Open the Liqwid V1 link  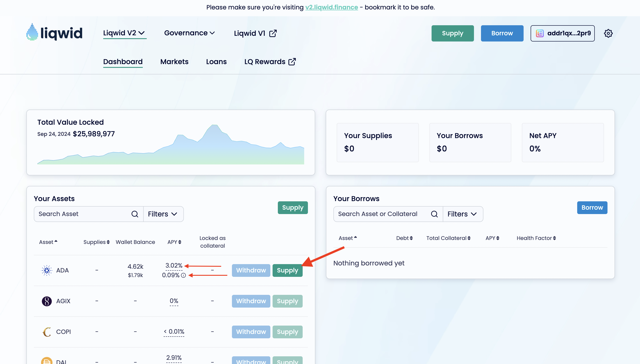(x=255, y=33)
